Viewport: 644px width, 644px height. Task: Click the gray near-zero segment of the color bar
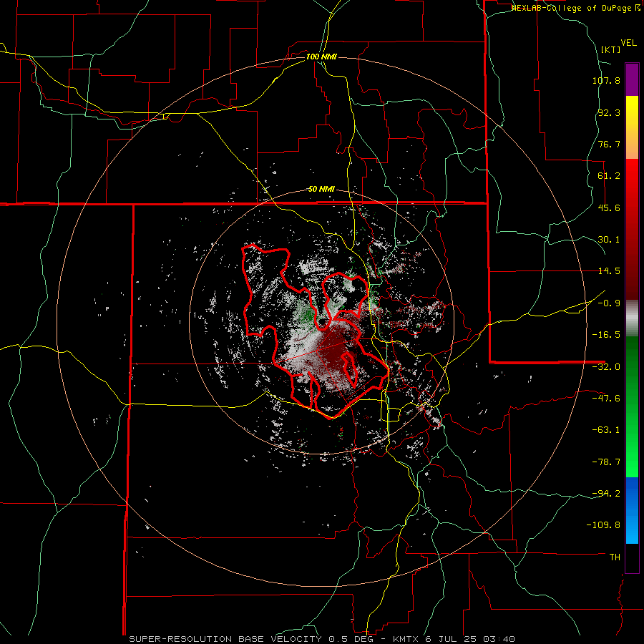click(632, 318)
